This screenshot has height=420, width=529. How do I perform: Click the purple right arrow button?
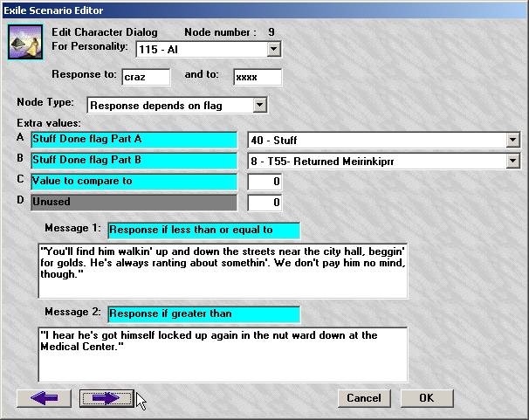106,398
